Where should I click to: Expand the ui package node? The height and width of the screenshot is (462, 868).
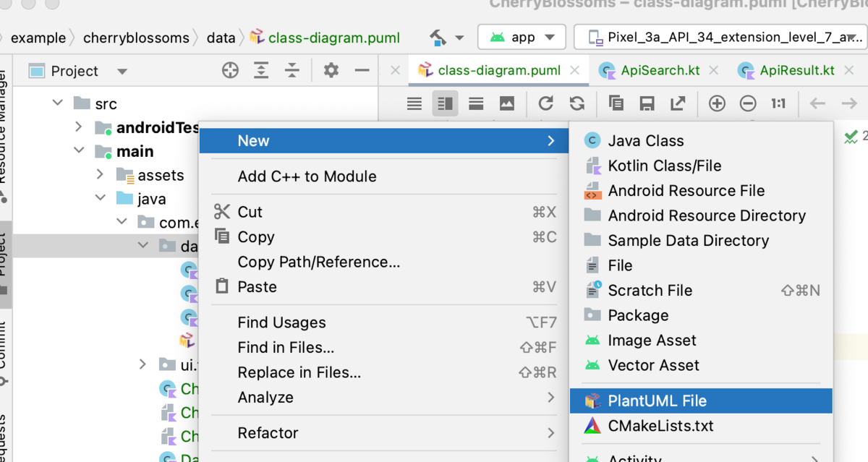pos(143,364)
